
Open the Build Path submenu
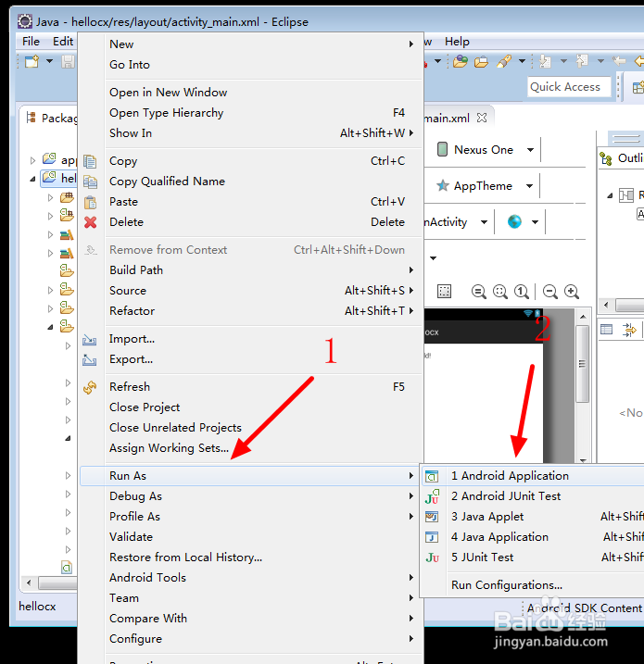pos(252,270)
